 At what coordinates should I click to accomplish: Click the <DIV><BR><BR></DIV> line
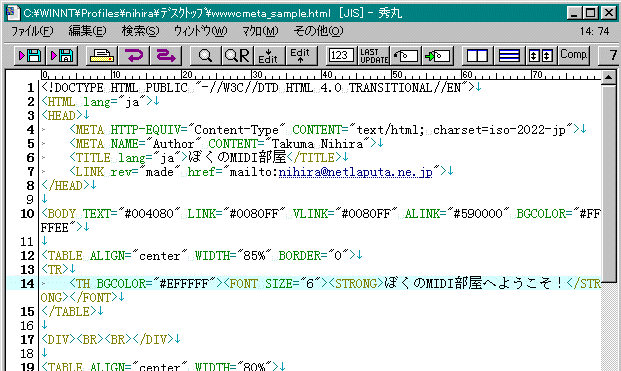[x=107, y=340]
